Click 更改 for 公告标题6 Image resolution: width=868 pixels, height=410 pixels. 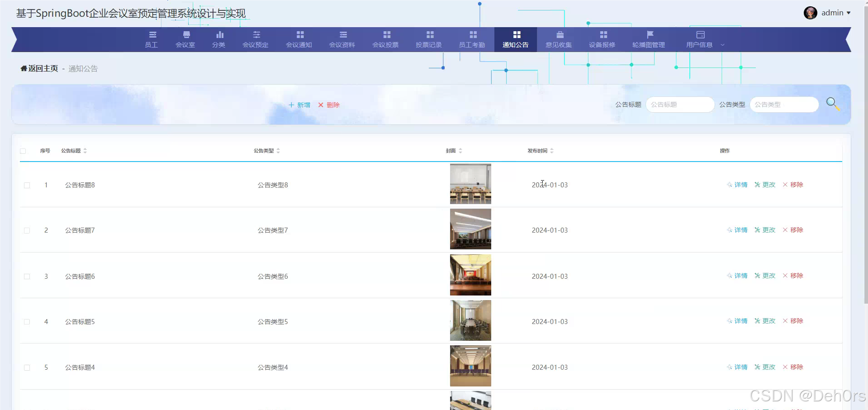point(765,276)
